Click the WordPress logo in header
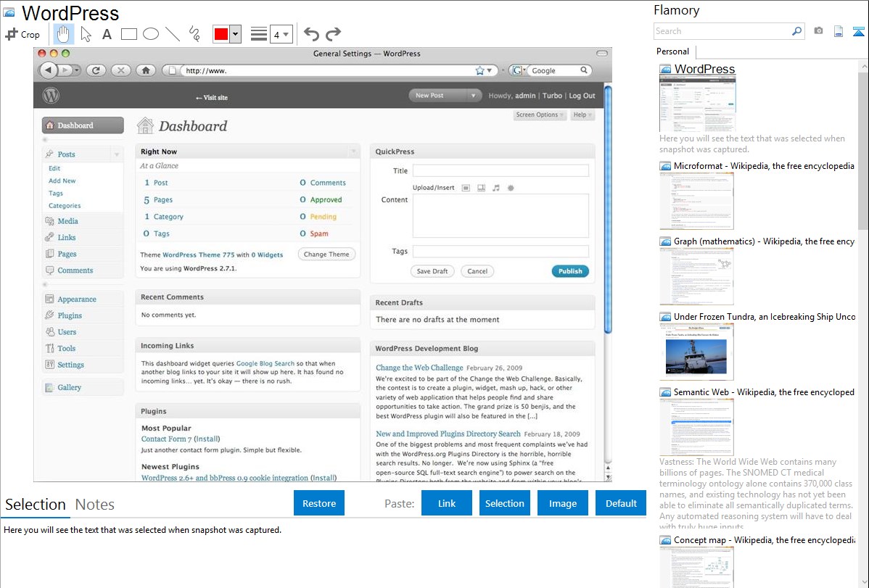 pyautogui.click(x=51, y=96)
